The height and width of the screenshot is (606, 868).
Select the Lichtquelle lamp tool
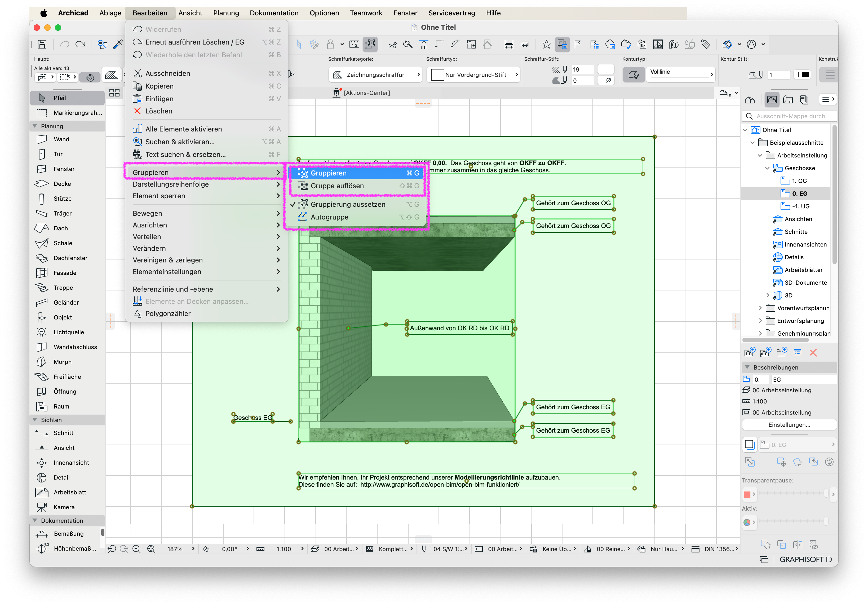67,332
